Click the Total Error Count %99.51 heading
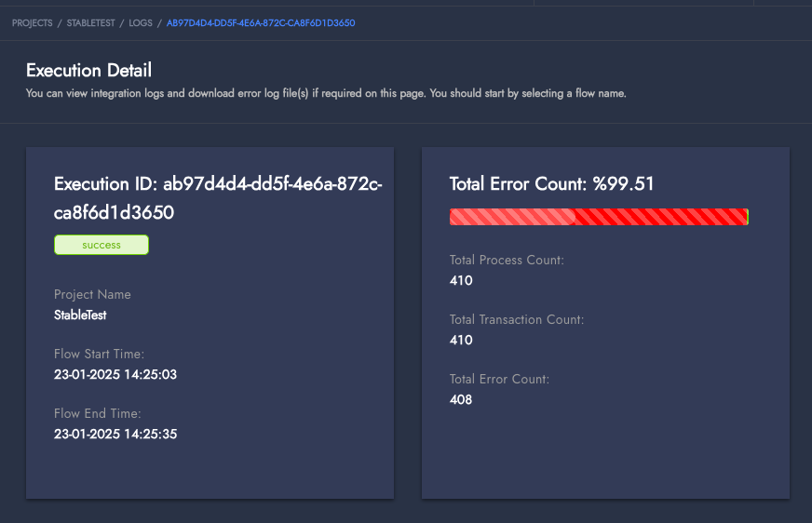The image size is (812, 523). pos(551,184)
